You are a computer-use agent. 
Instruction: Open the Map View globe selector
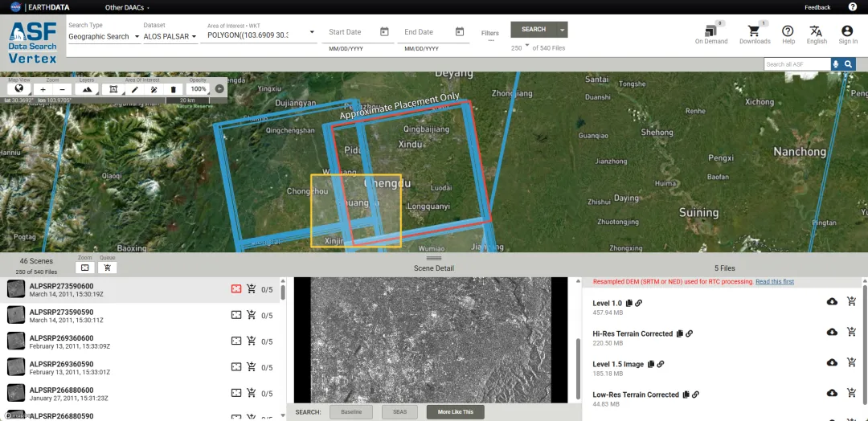[18, 89]
